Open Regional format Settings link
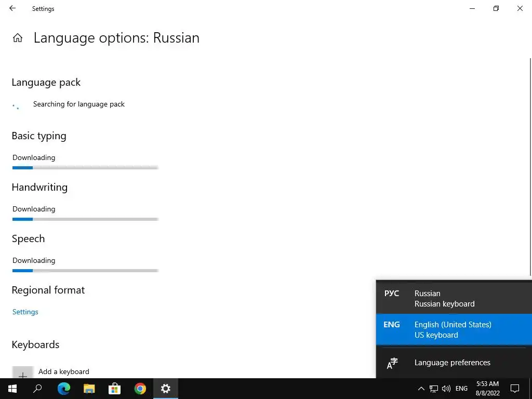532x399 pixels. pyautogui.click(x=25, y=312)
